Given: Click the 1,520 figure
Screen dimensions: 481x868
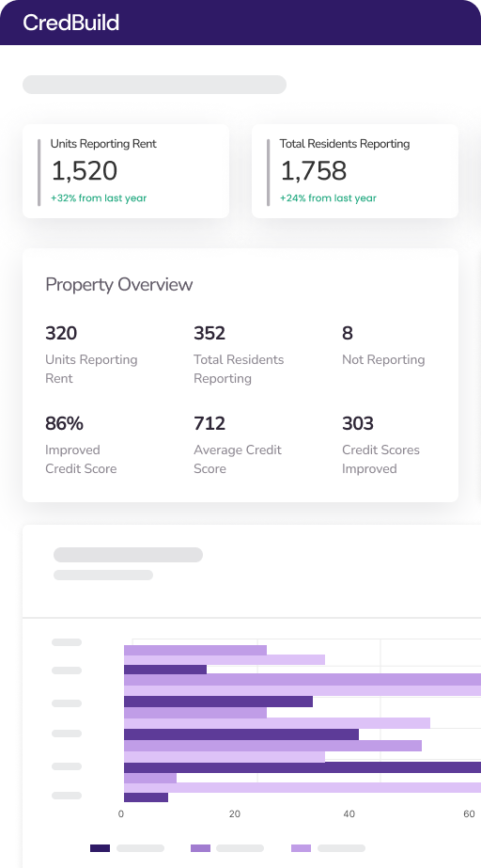Looking at the screenshot, I should (84, 171).
